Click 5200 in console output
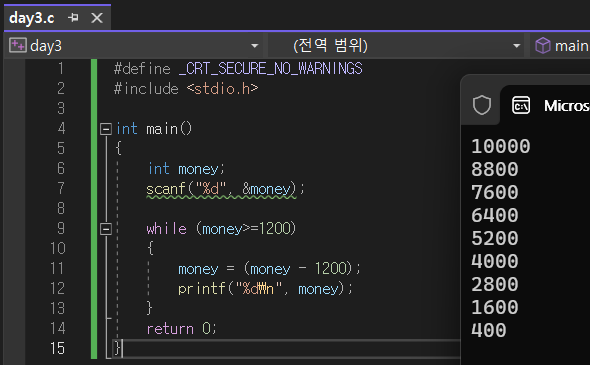The height and width of the screenshot is (365, 590). 495,238
